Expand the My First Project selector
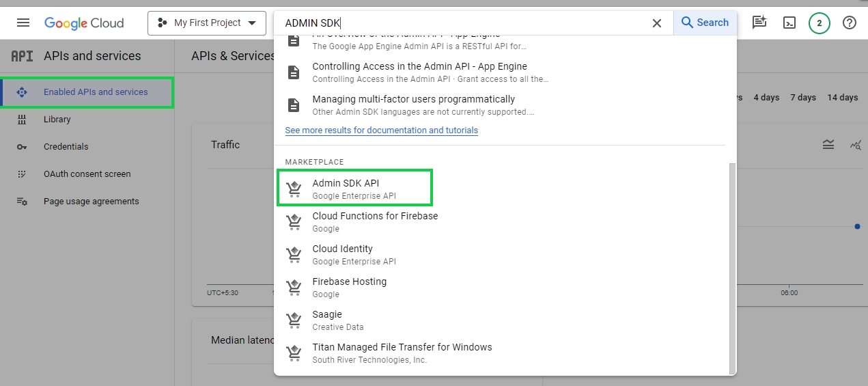 coord(207,23)
